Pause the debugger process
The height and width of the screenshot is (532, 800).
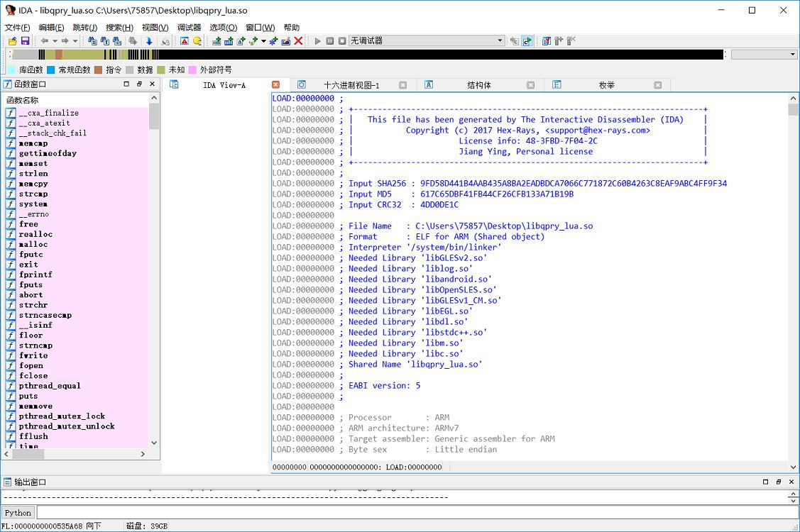pos(330,41)
